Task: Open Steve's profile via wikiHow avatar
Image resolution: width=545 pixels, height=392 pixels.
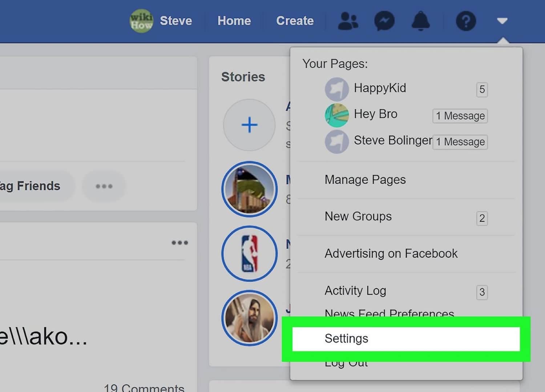Action: click(x=141, y=21)
